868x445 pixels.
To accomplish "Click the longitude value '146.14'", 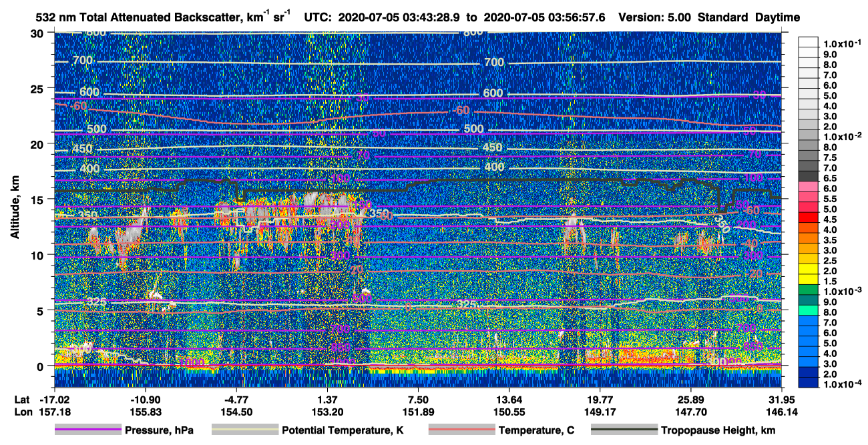I will click(781, 412).
